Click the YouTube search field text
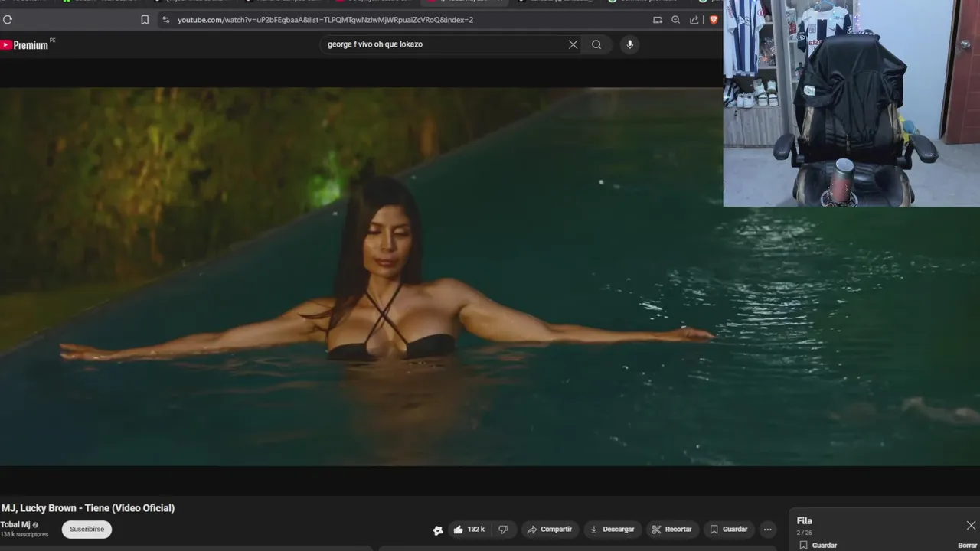The height and width of the screenshot is (551, 980). 375,44
